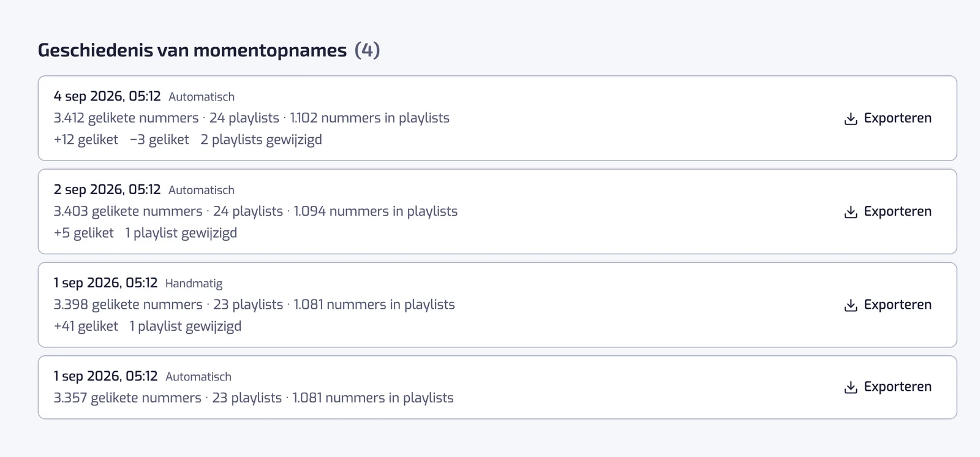Select the Exporteren label for the 2 sep snapshot
980x457 pixels.
point(897,211)
